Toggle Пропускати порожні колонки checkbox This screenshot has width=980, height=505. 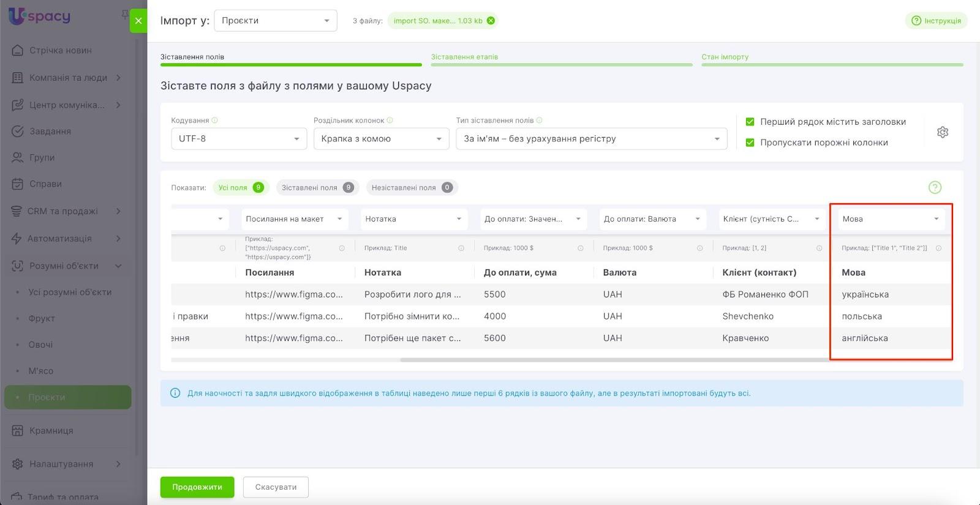[750, 143]
